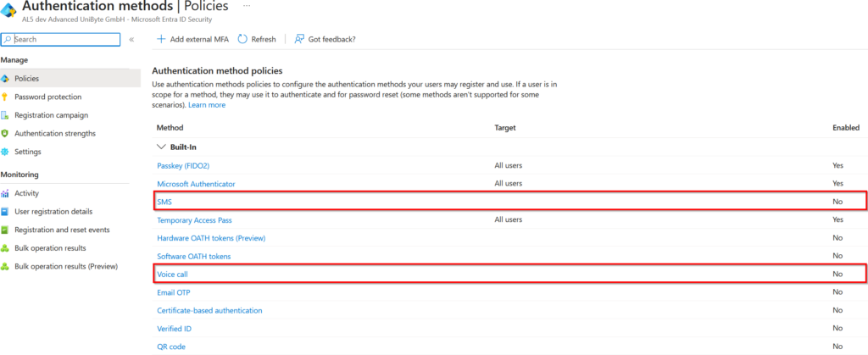
Task: Click the Password protection key icon
Action: [x=6, y=97]
